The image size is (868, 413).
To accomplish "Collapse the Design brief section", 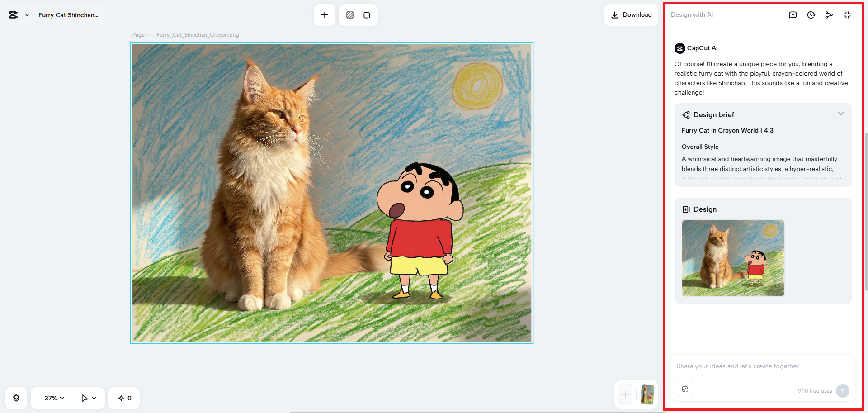I will coord(841,114).
